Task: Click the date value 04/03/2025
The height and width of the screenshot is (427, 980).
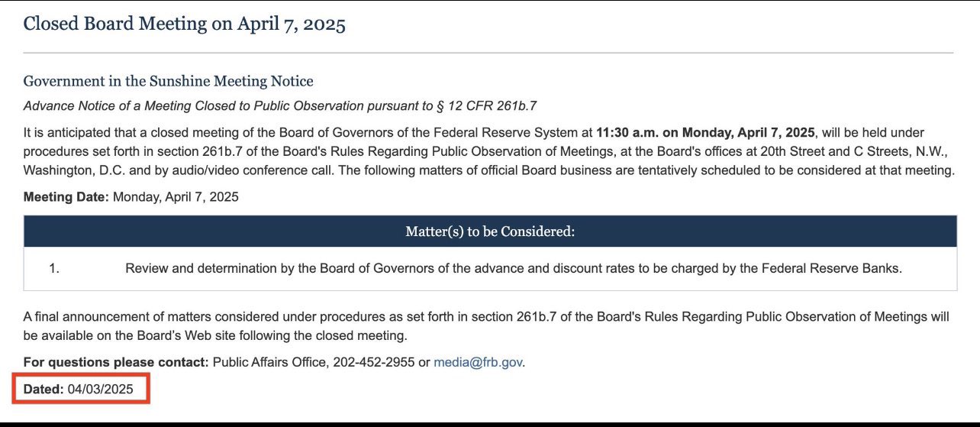Action: 100,389
